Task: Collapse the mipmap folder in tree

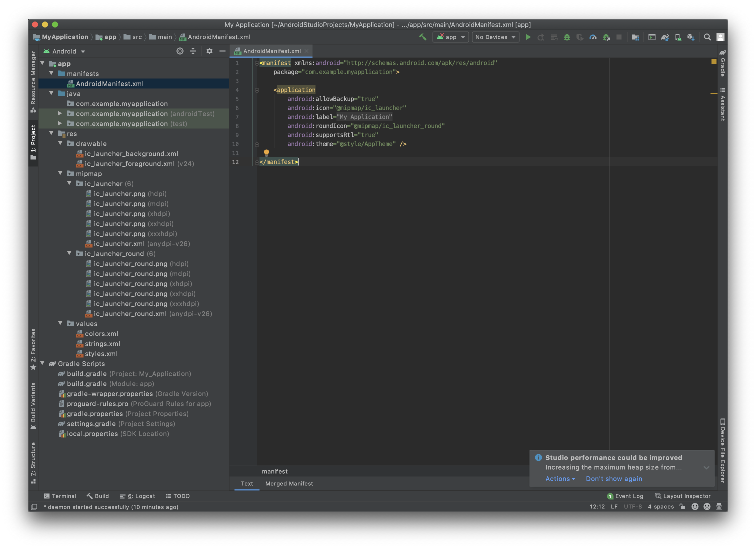Action: tap(60, 173)
